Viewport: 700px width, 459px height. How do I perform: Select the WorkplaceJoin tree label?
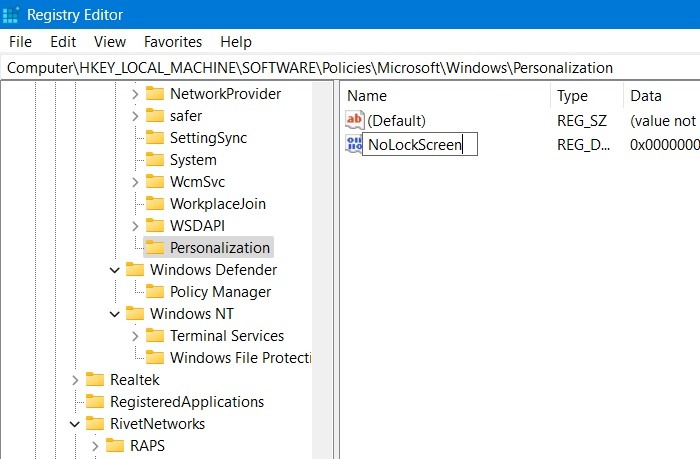[218, 204]
